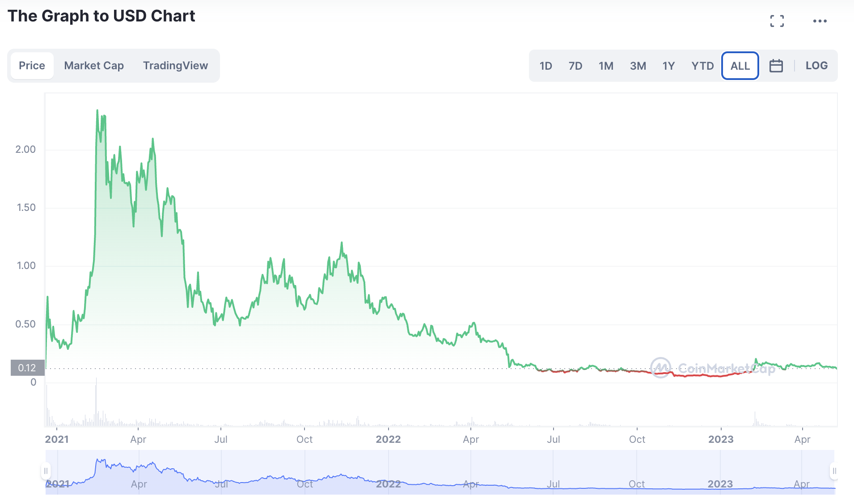Grab the left range slider handle
The image size is (854, 504).
46,471
